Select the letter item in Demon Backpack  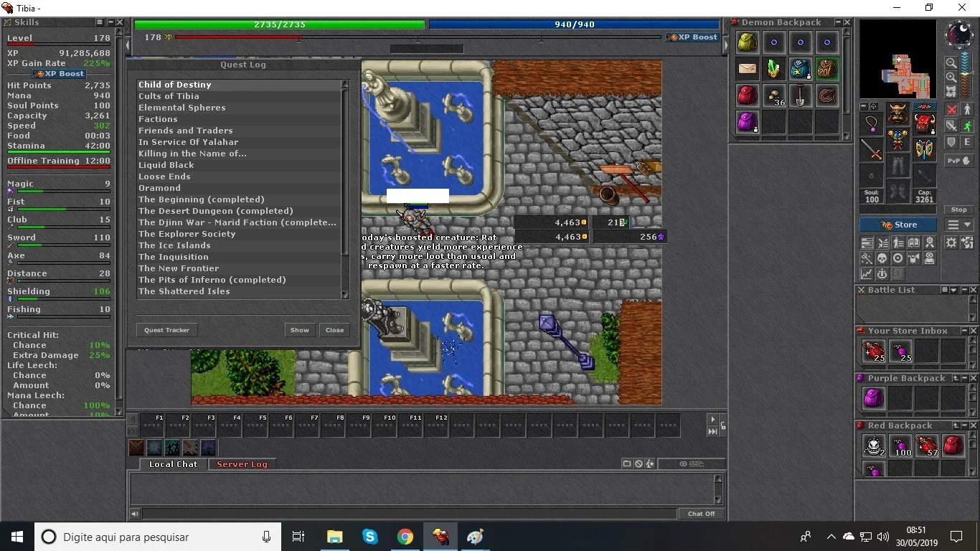tap(748, 69)
